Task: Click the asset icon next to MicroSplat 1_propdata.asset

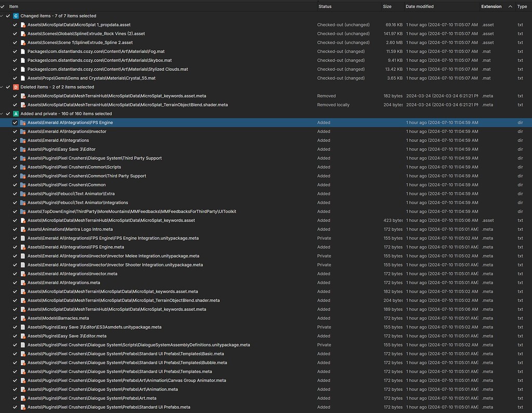Action: [x=23, y=24]
